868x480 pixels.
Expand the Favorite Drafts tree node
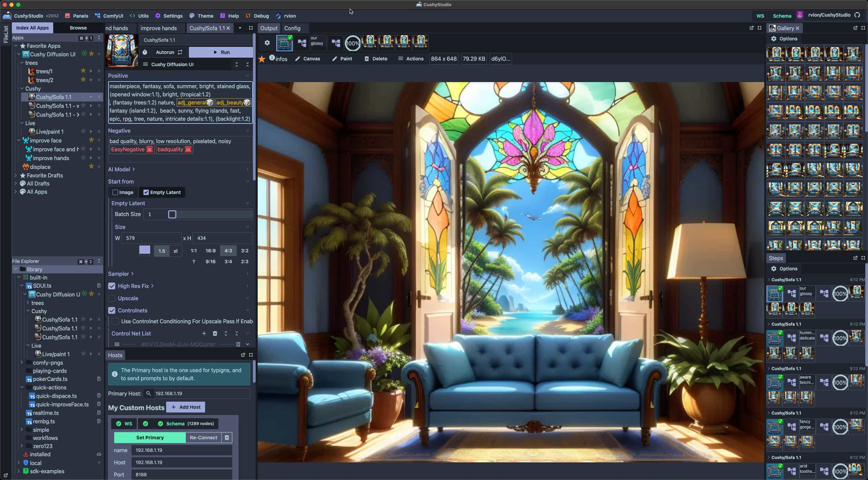click(x=16, y=175)
